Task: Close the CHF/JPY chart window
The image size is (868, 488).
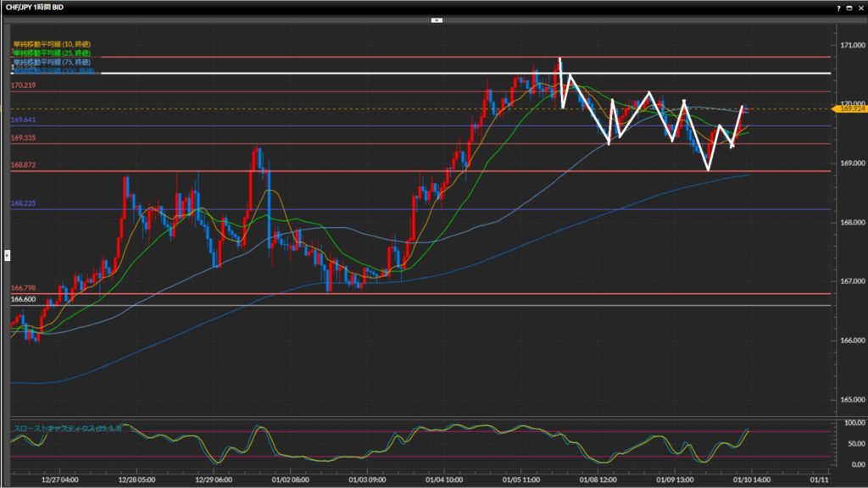Action: [860, 7]
